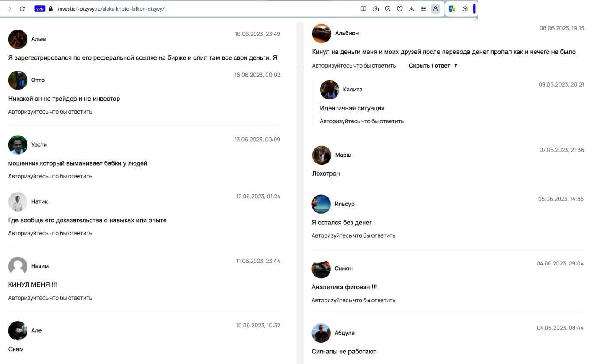Click reply login link under Отто's comment
The height and width of the screenshot is (364, 597).
(50, 112)
